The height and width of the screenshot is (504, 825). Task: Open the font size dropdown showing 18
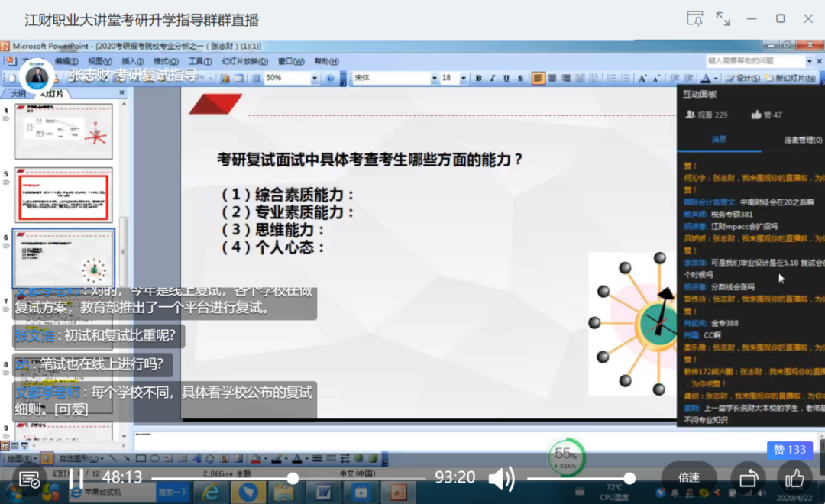coord(464,78)
